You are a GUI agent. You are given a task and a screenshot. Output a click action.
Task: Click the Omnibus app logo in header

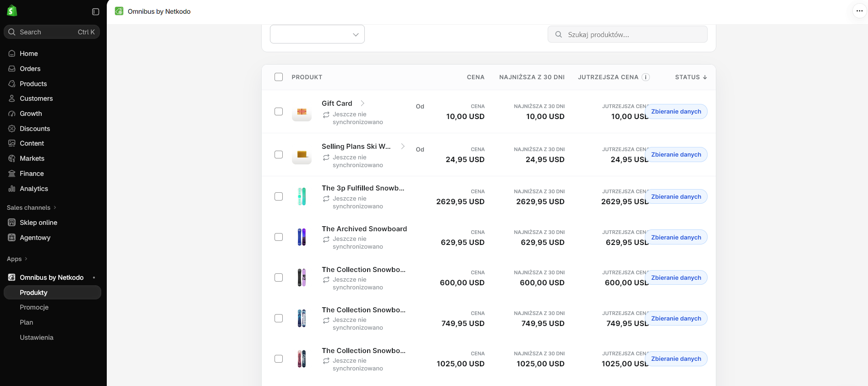point(119,11)
